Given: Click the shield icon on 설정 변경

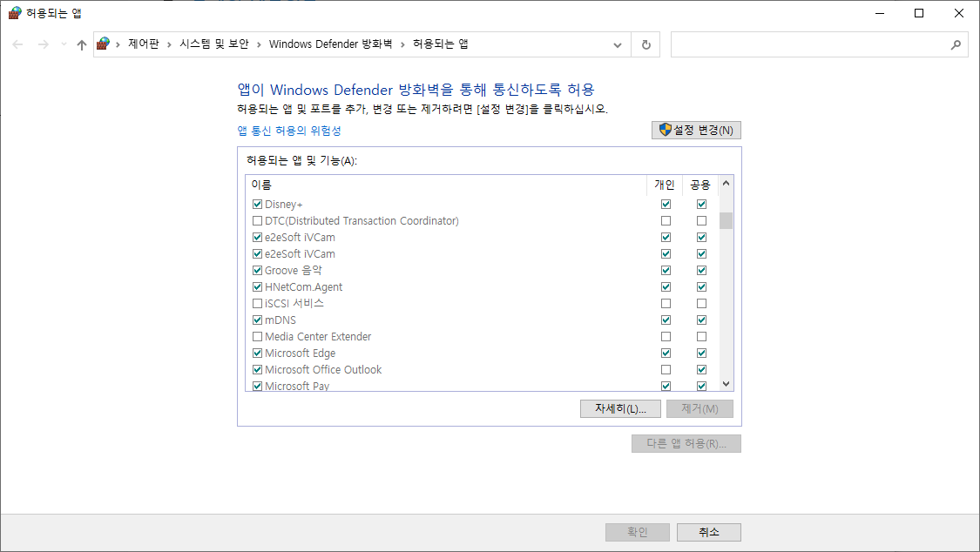Looking at the screenshot, I should coord(665,129).
